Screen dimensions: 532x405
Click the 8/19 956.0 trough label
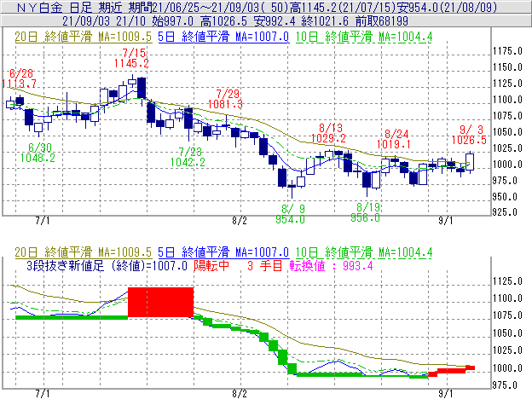(366, 212)
